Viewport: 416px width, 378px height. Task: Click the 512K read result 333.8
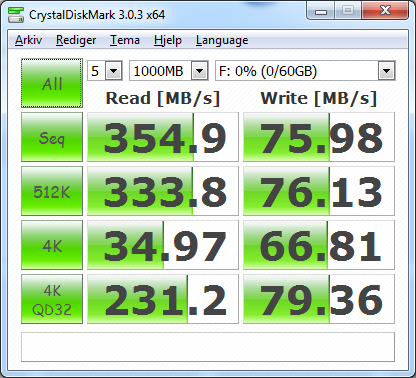click(x=163, y=191)
